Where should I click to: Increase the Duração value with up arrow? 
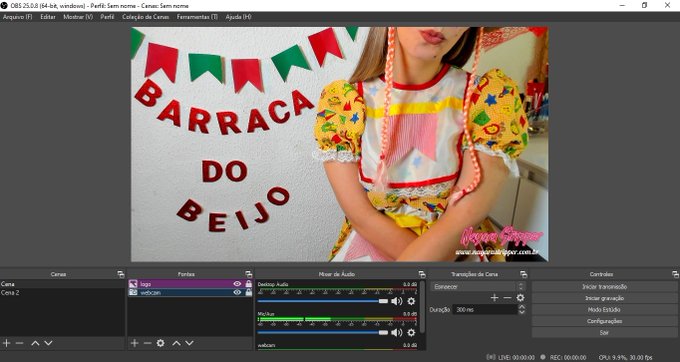[522, 307]
